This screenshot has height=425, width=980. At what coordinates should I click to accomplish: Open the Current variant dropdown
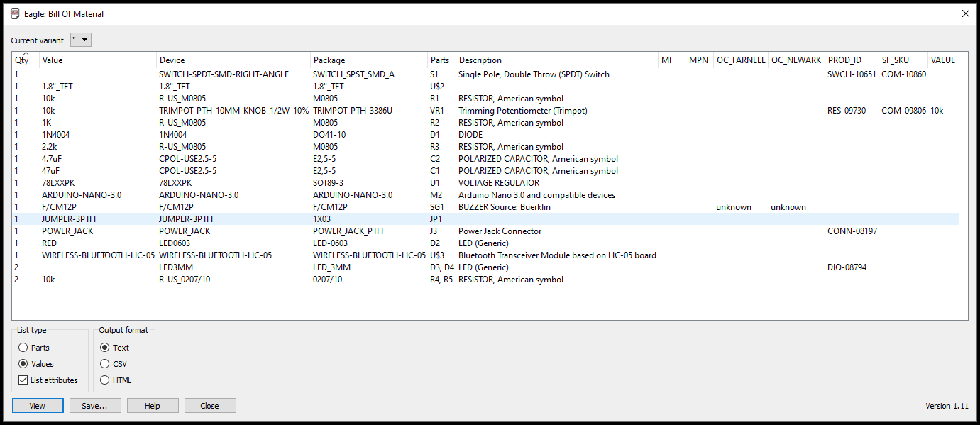coord(81,40)
